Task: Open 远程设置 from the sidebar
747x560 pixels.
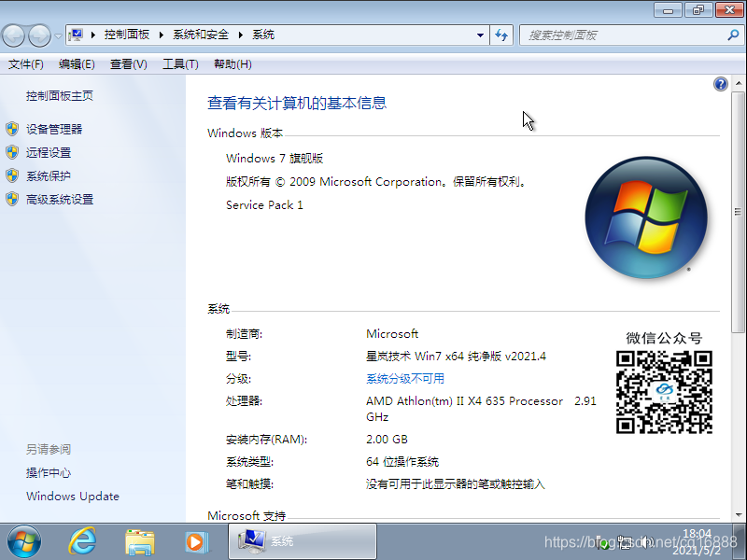Action: tap(49, 152)
